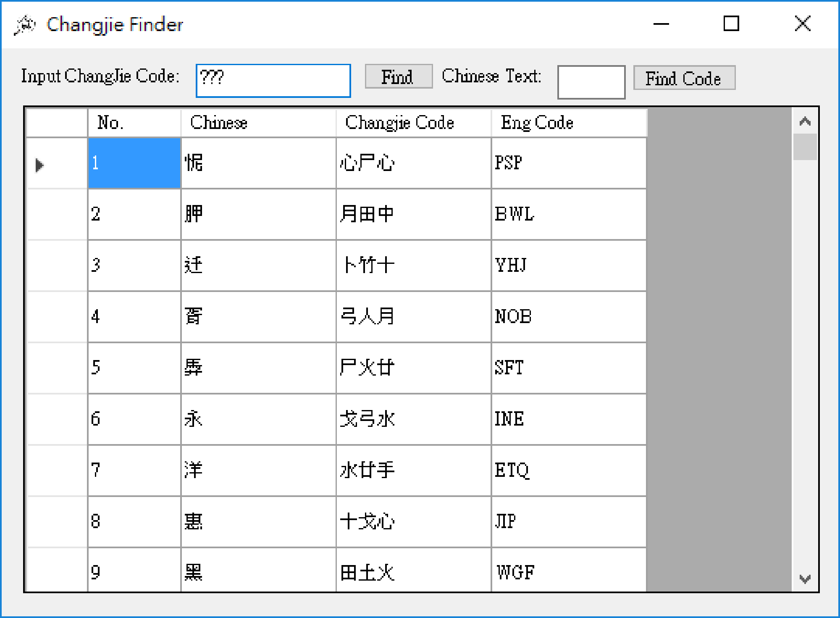Click the Eng Code column header
The width and height of the screenshot is (840, 618).
pos(569,123)
